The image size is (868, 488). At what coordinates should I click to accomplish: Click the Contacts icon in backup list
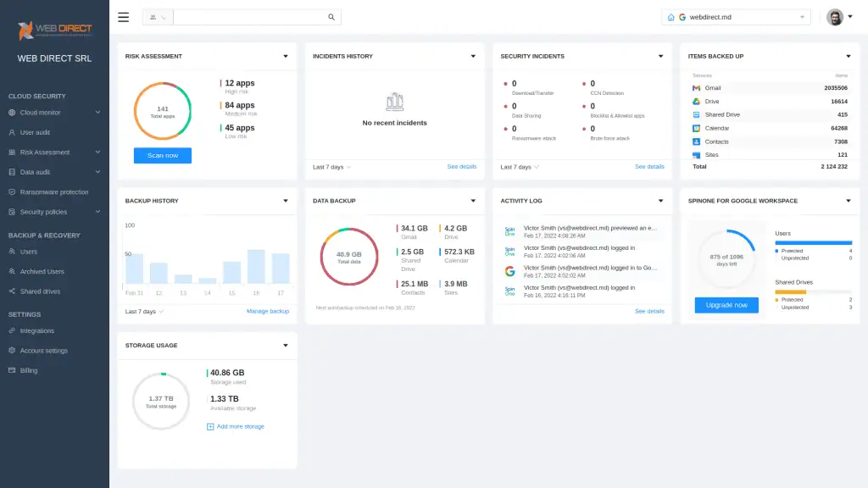pyautogui.click(x=696, y=141)
